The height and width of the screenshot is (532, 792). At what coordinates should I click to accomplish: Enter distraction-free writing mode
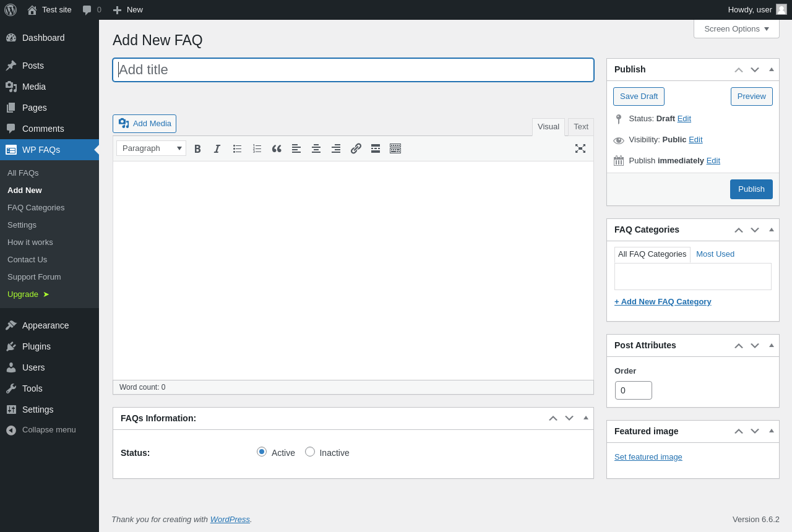[580, 148]
